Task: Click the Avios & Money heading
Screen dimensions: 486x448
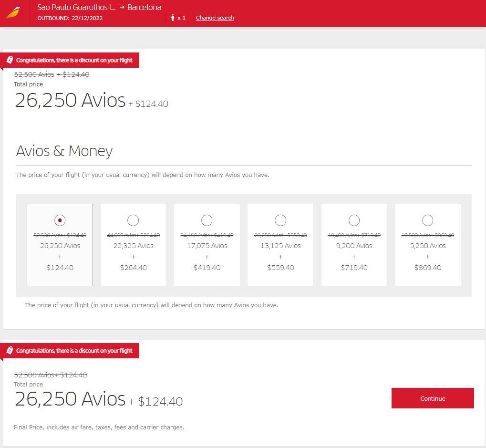Action: [64, 151]
